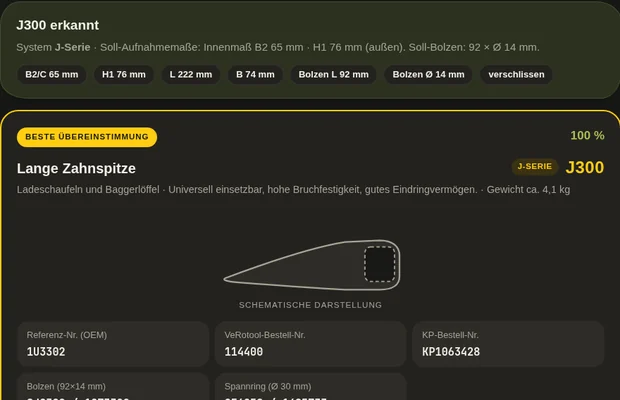Click the 'J-SERIE' badge

click(x=535, y=166)
